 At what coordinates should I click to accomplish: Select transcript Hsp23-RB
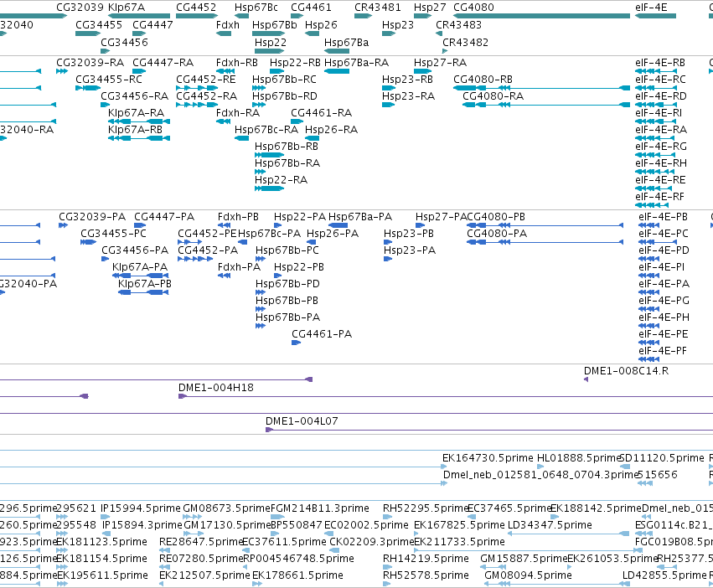tap(407, 80)
